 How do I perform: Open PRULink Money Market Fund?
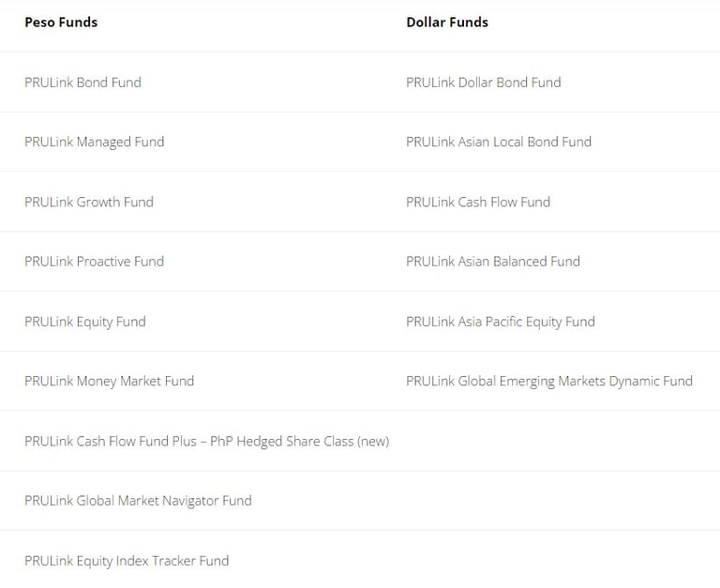(110, 382)
